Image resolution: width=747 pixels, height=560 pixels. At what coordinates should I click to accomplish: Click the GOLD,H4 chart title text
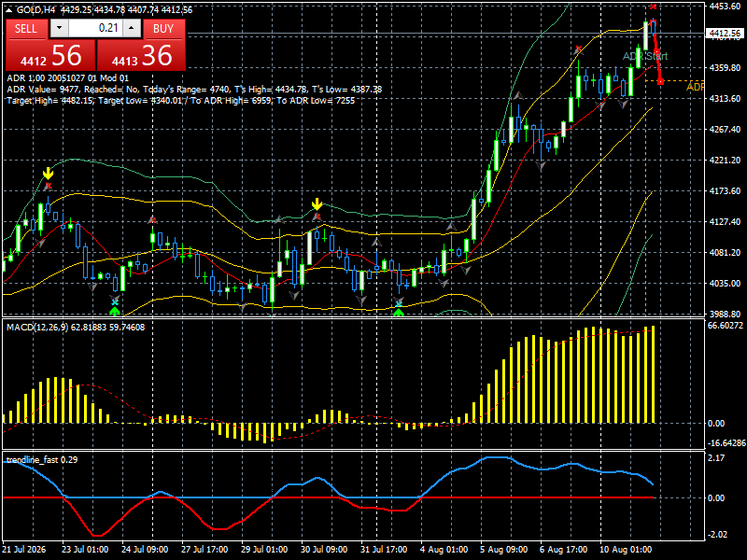[36, 9]
